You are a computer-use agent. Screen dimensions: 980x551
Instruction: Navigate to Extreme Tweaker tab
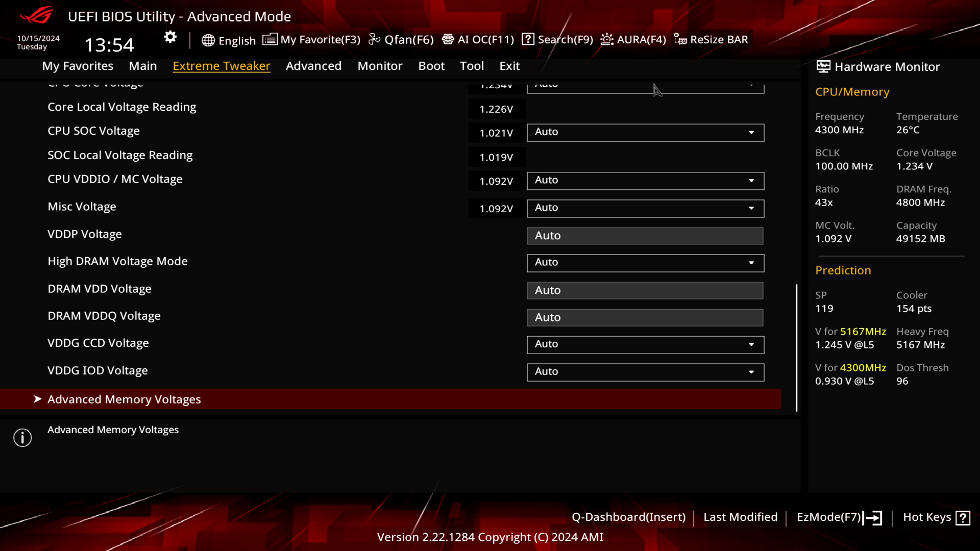222,65
